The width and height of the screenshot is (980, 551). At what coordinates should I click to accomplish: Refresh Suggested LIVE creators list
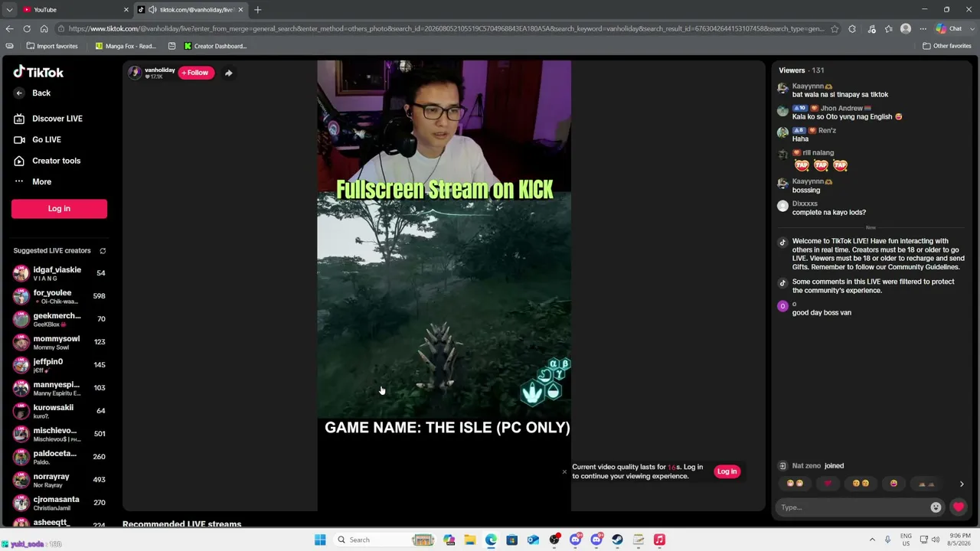click(103, 251)
